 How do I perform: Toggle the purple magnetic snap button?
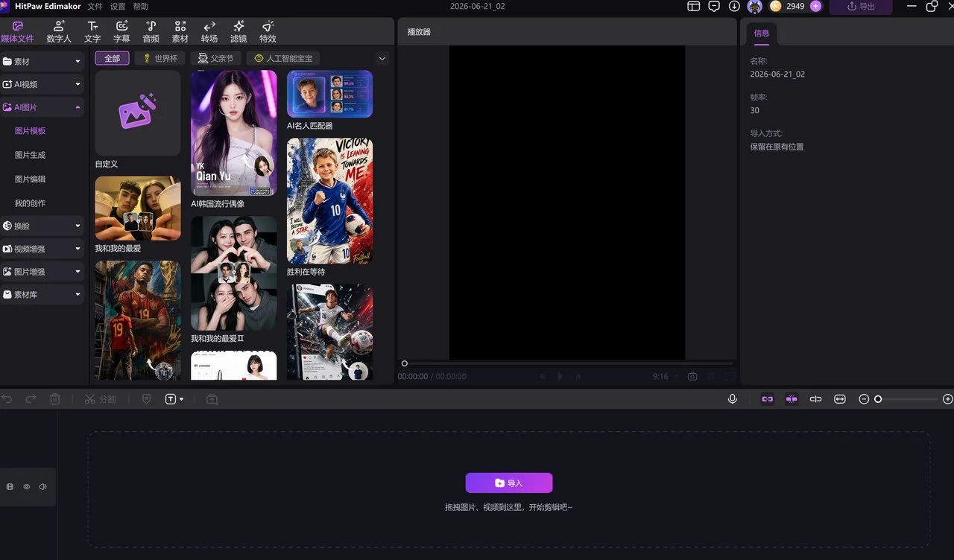coord(792,399)
